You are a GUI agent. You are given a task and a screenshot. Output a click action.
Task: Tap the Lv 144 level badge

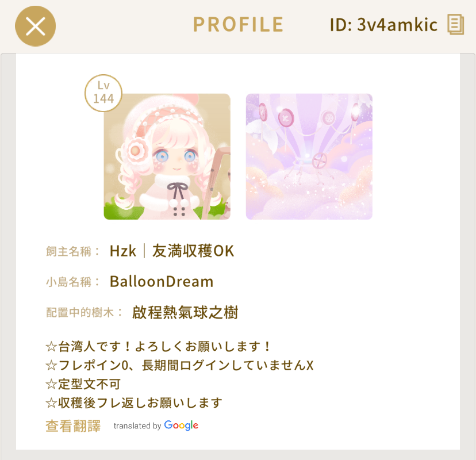103,93
